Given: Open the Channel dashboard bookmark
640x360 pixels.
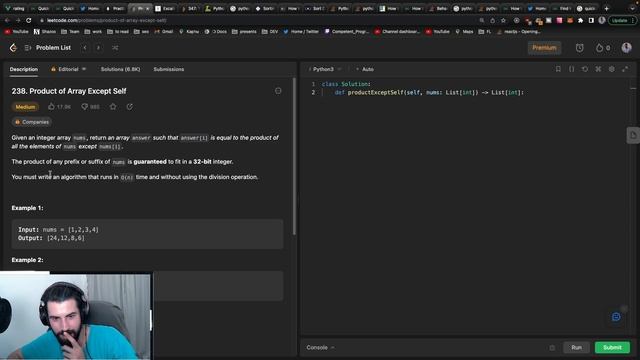Looking at the screenshot, I should point(397,32).
